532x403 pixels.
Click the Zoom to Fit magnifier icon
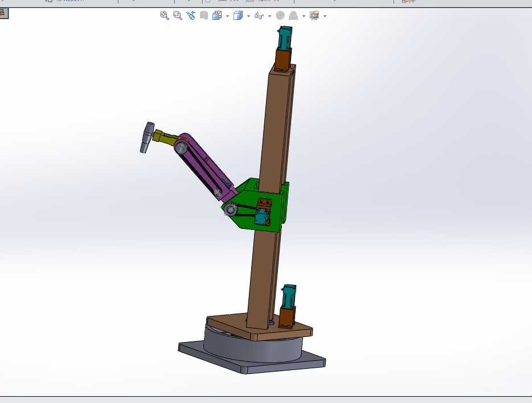pos(165,16)
